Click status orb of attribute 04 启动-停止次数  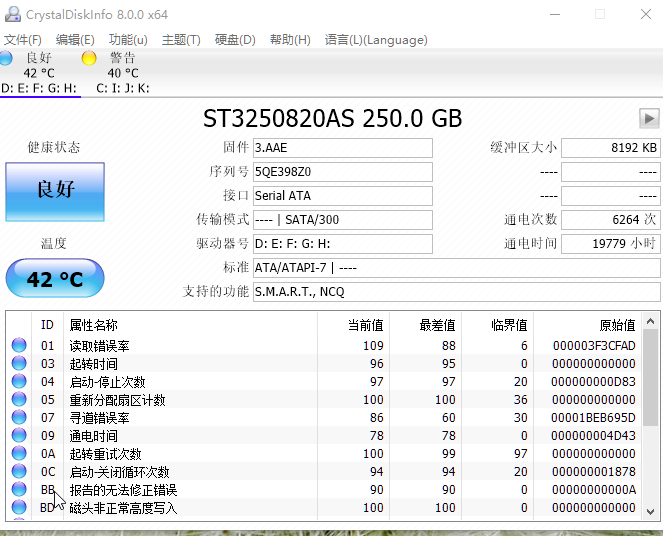point(19,381)
